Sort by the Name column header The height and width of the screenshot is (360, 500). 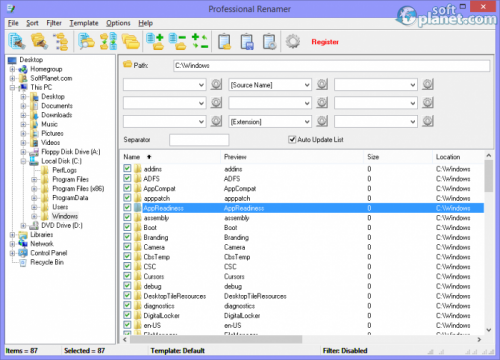170,157
